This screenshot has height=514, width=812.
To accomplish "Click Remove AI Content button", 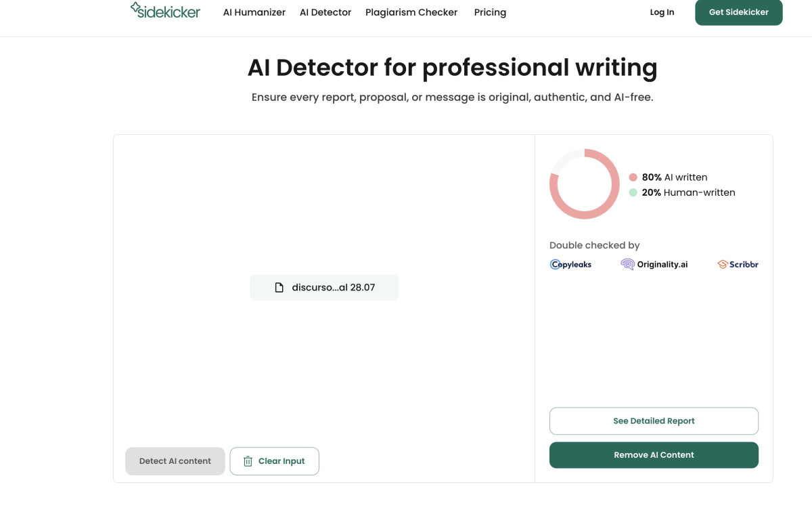I will (x=654, y=455).
